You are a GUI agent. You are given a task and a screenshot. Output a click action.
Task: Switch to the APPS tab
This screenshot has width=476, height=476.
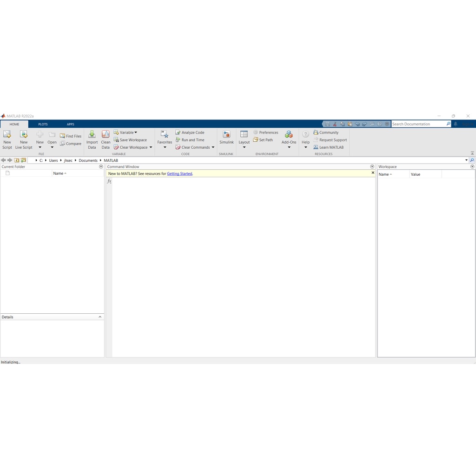click(x=70, y=124)
